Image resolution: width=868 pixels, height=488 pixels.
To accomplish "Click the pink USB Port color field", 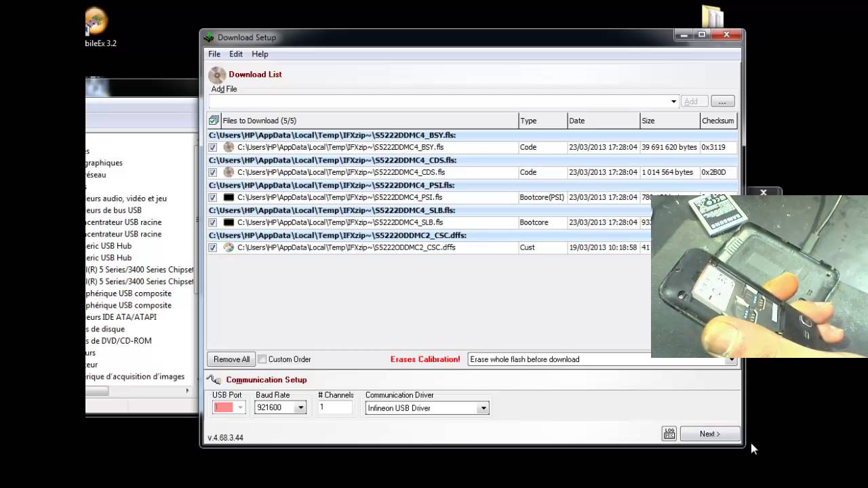I will pos(223,407).
